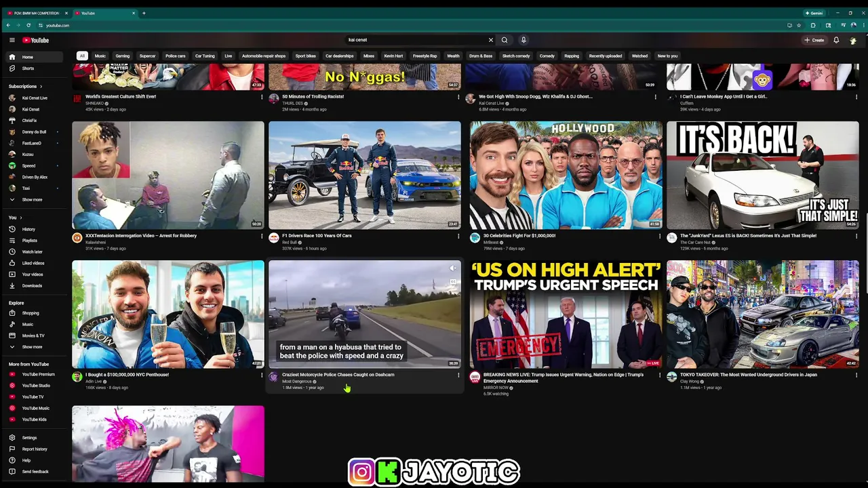Open options for NYC Penthouse video
The width and height of the screenshot is (868, 488).
[262, 375]
